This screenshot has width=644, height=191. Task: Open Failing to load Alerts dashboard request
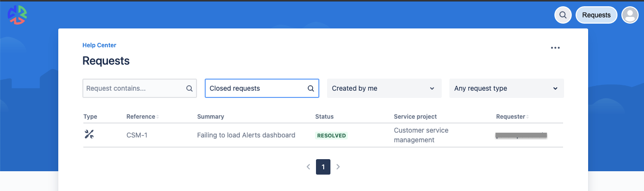[x=246, y=135]
